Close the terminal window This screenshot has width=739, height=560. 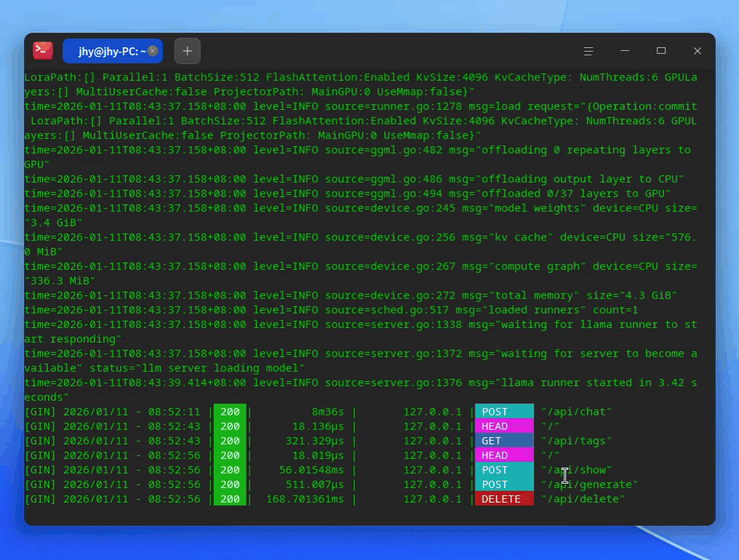coord(698,51)
